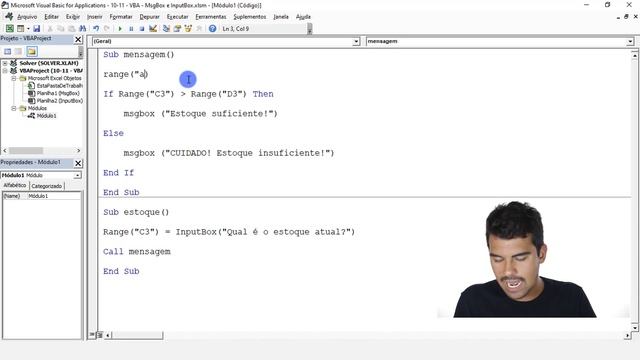Place cursor on 'Call mensagem' line
The height and width of the screenshot is (360, 640).
pos(137,251)
